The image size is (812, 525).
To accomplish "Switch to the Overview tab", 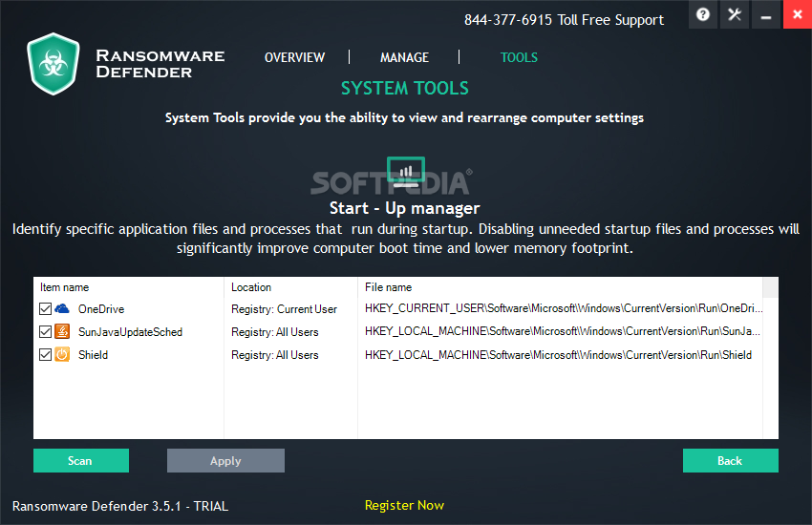I will click(x=294, y=57).
